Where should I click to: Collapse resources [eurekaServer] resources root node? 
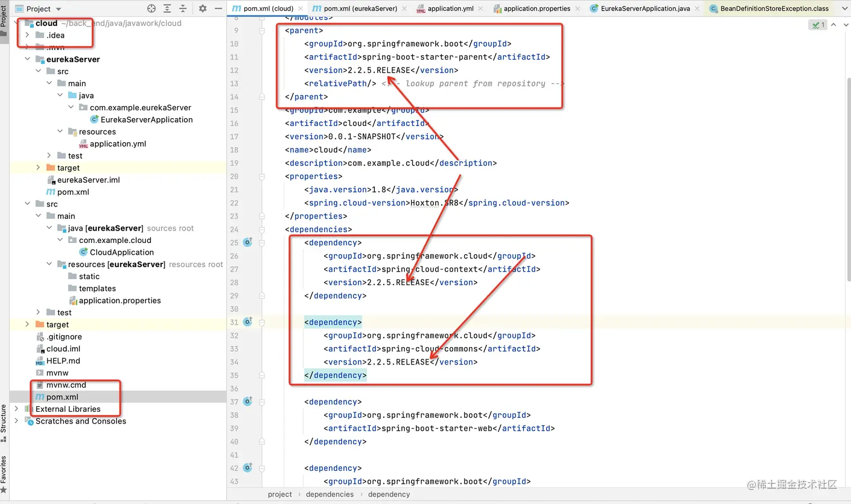pyautogui.click(x=49, y=264)
